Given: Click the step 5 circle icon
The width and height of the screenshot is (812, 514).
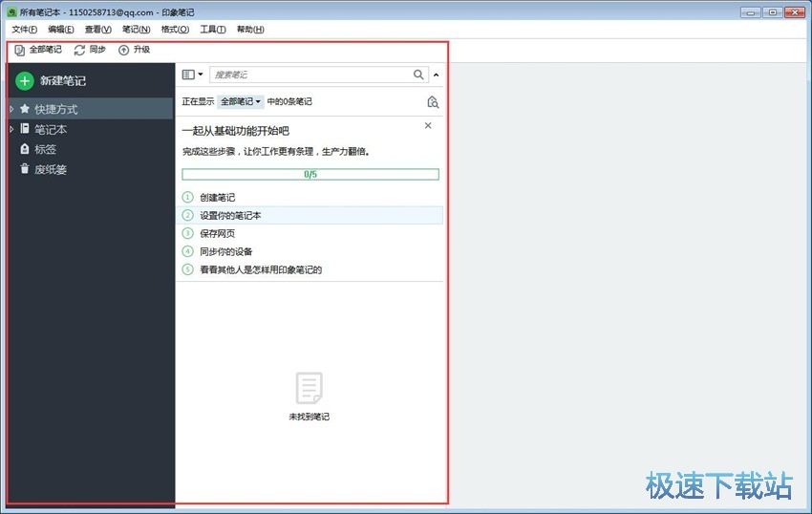Looking at the screenshot, I should [187, 269].
